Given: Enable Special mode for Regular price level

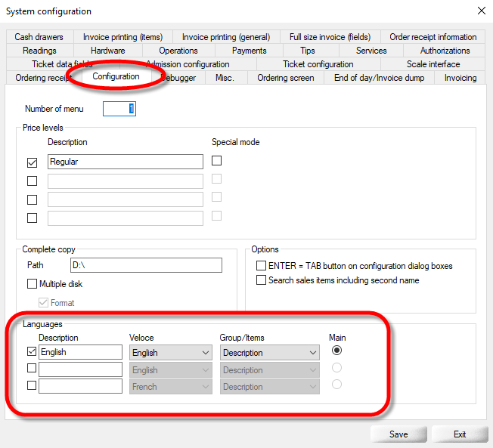Looking at the screenshot, I should (x=217, y=161).
